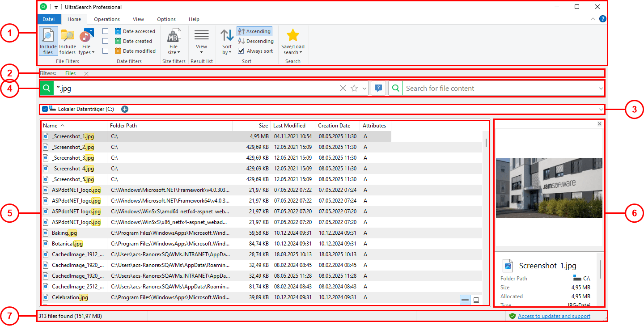The image size is (644, 326).
Task: Click the Access to updates and support link
Action: (x=554, y=316)
